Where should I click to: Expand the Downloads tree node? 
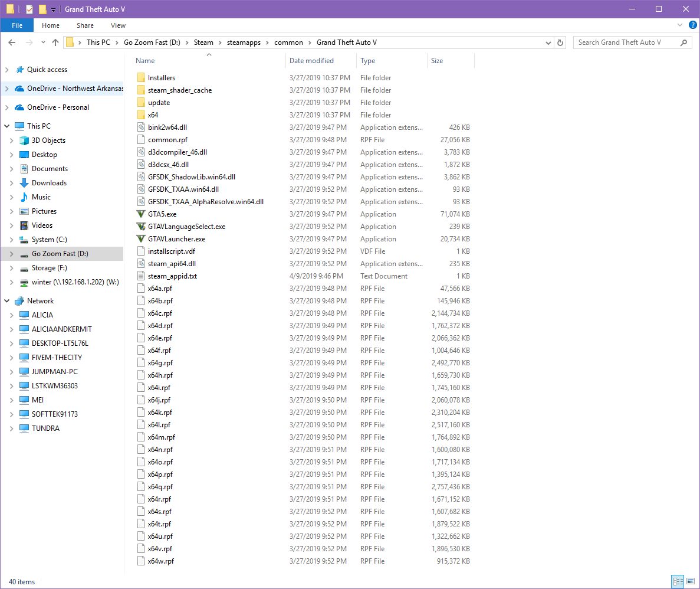coord(12,183)
